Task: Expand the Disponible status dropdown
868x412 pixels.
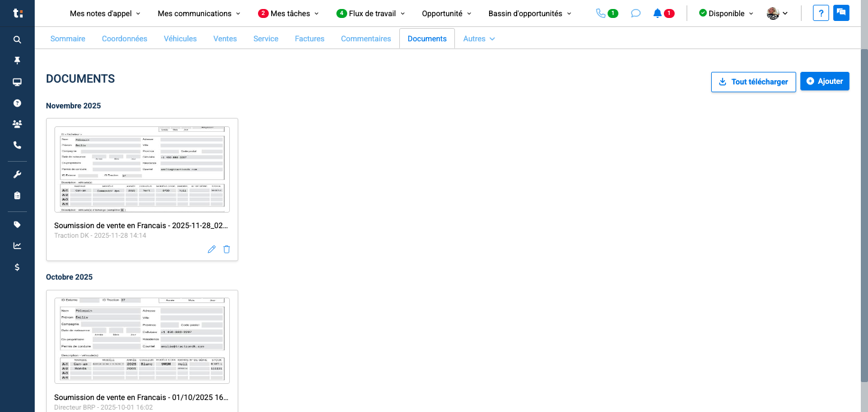Action: pos(726,13)
